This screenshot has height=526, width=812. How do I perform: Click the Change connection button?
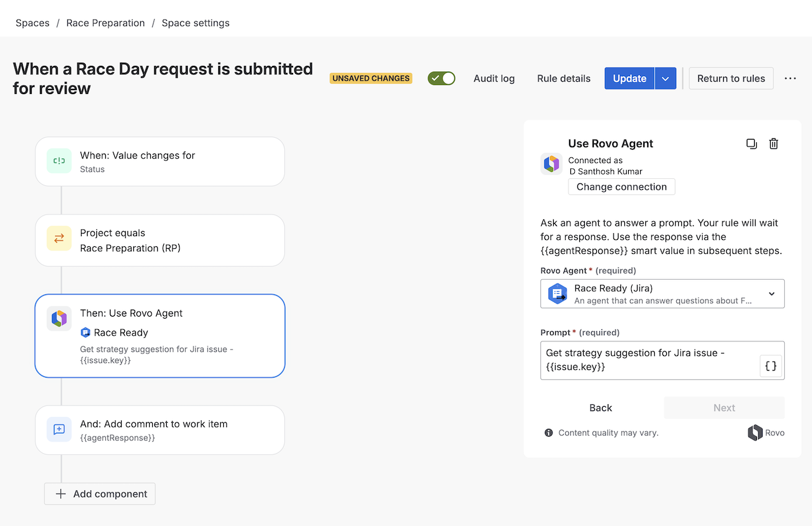(621, 187)
